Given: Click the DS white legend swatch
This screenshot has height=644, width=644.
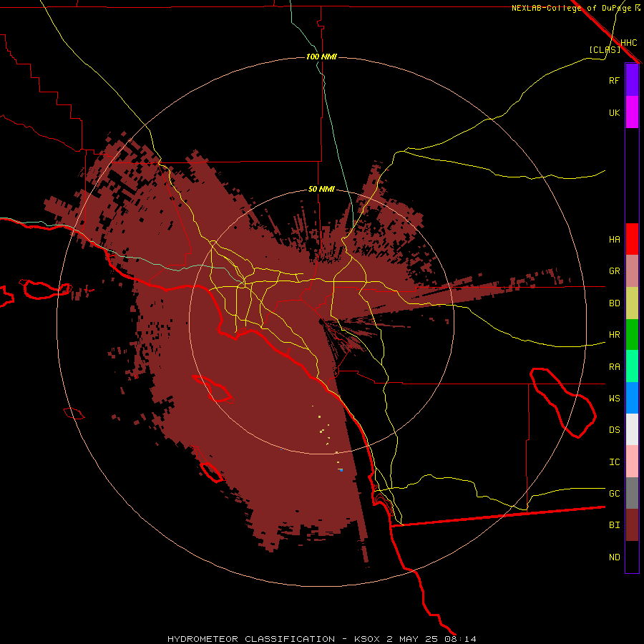Looking at the screenshot, I should pyautogui.click(x=632, y=429).
